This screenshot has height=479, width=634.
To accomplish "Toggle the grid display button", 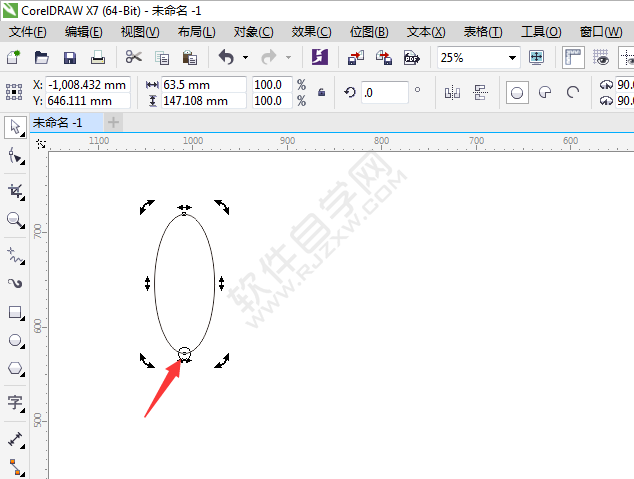I will tap(600, 57).
